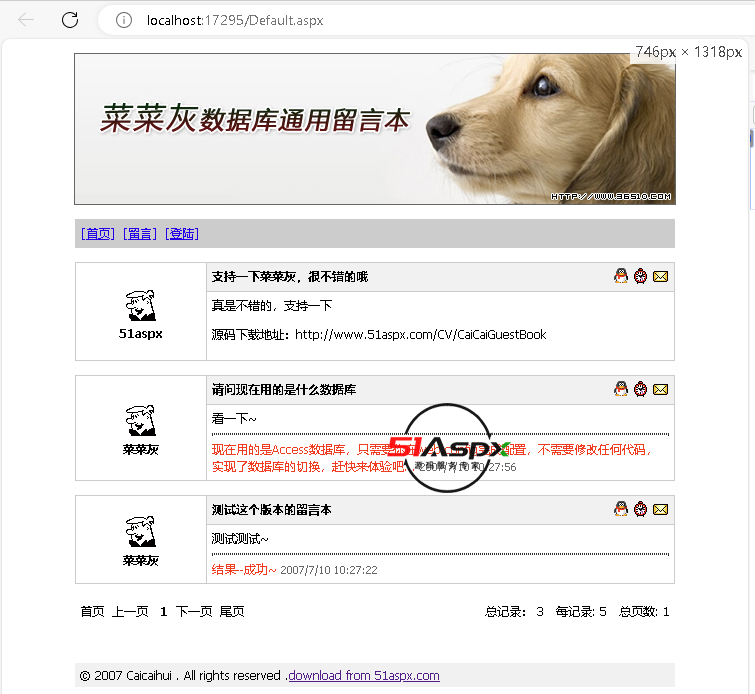Viewport: 755px width, 694px height.
Task: Click red reply 结果--成功~
Action: (x=244, y=570)
